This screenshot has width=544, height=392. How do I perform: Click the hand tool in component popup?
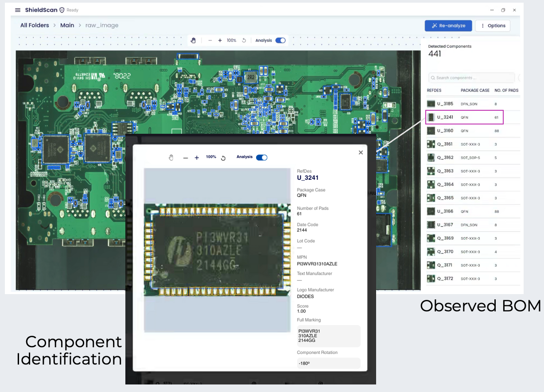tap(171, 158)
